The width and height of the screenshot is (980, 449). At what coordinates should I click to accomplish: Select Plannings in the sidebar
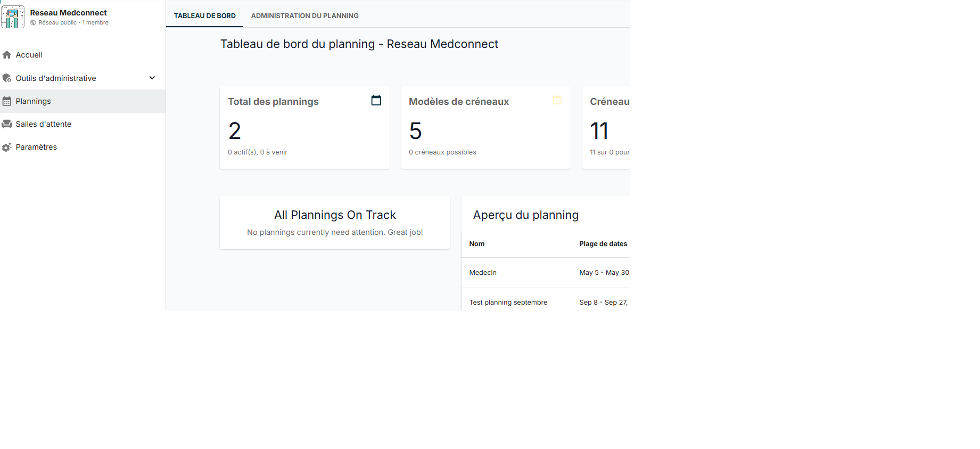33,101
